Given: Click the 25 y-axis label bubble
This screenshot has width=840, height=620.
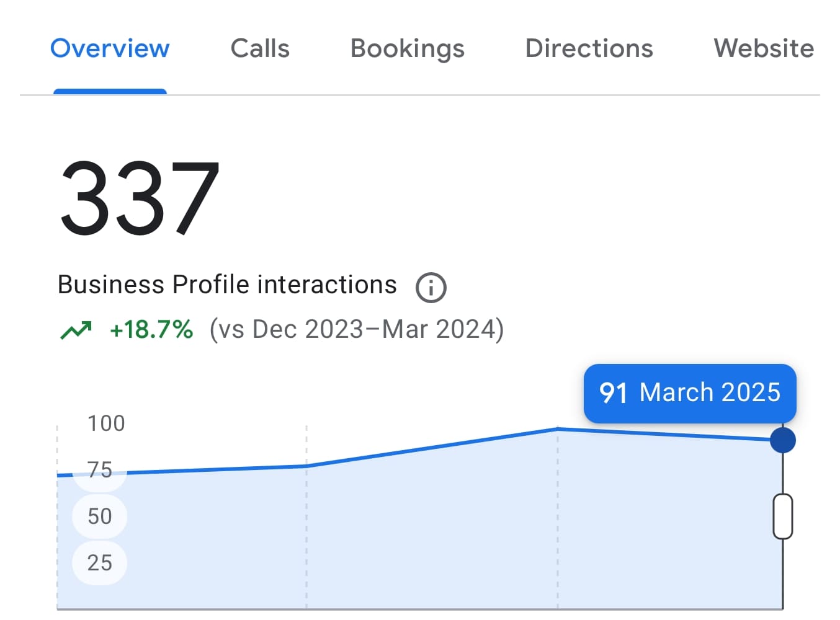Looking at the screenshot, I should click(100, 563).
